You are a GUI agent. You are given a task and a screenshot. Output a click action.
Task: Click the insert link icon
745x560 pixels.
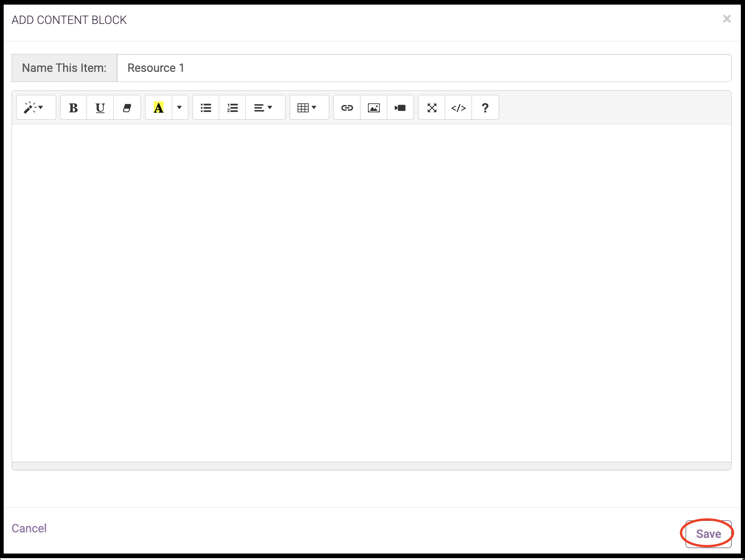347,108
